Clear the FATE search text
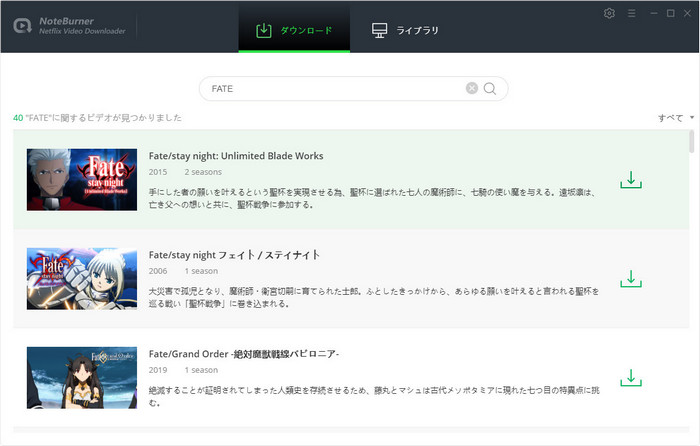This screenshot has height=446, width=700. point(472,88)
